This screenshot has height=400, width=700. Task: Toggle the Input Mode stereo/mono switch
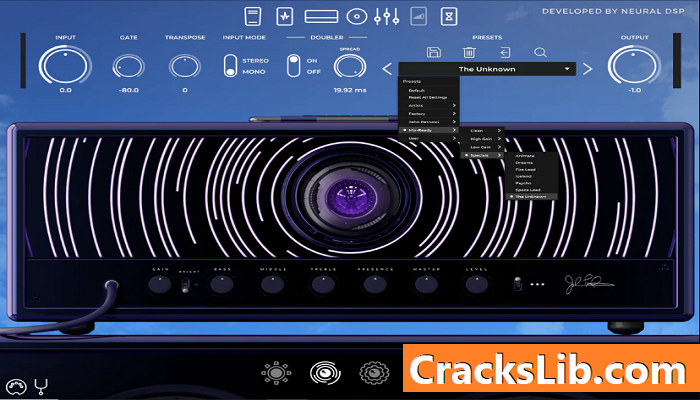click(230, 66)
